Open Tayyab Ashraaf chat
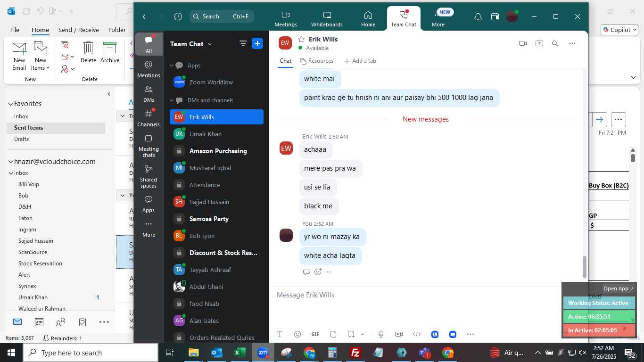This screenshot has height=362, width=644. pyautogui.click(x=216, y=270)
